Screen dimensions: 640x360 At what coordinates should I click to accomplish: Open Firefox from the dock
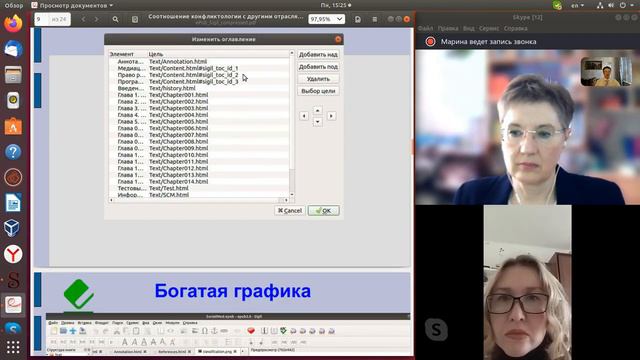(x=13, y=24)
